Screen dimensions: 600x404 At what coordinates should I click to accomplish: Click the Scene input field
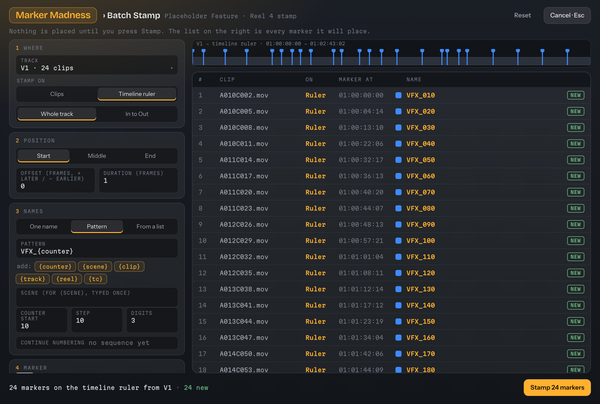coord(97,297)
